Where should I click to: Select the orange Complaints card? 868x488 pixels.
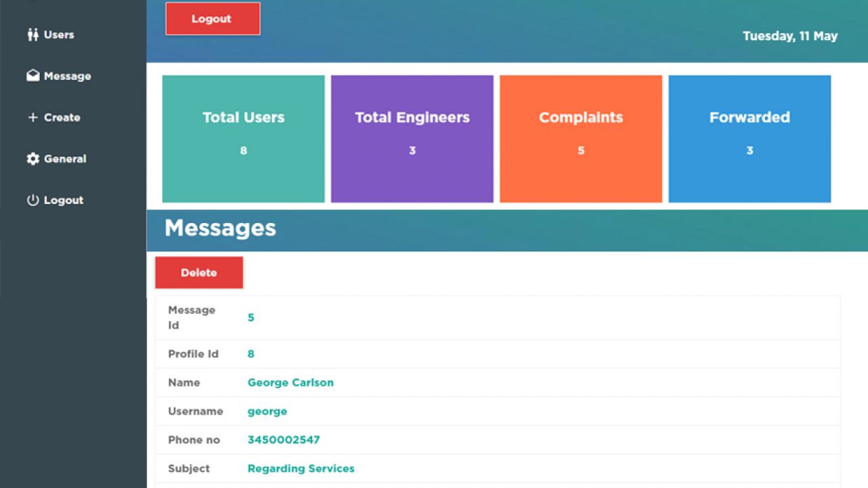tap(580, 138)
